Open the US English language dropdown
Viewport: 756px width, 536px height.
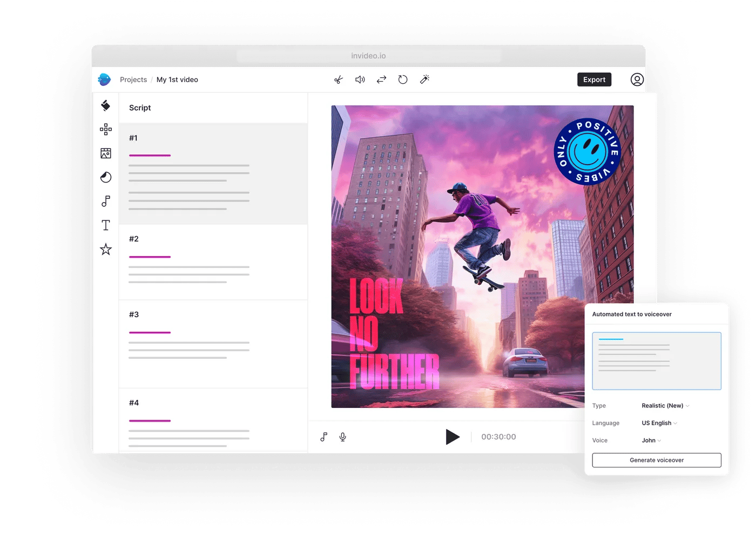[x=659, y=423]
